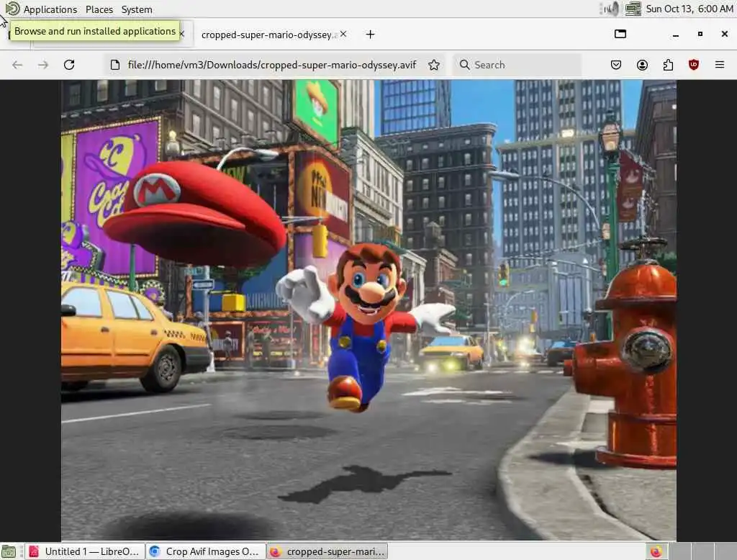Click the volume speaker icon in the top panel
The image size is (737, 560).
coord(610,9)
